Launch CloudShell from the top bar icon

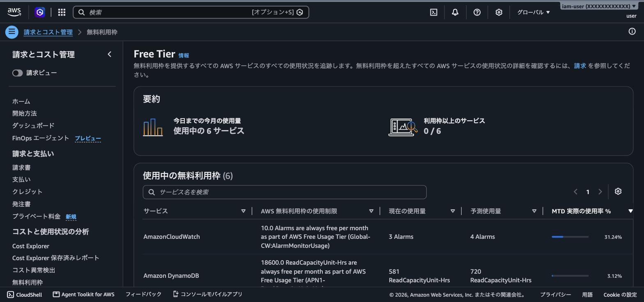pyautogui.click(x=434, y=12)
